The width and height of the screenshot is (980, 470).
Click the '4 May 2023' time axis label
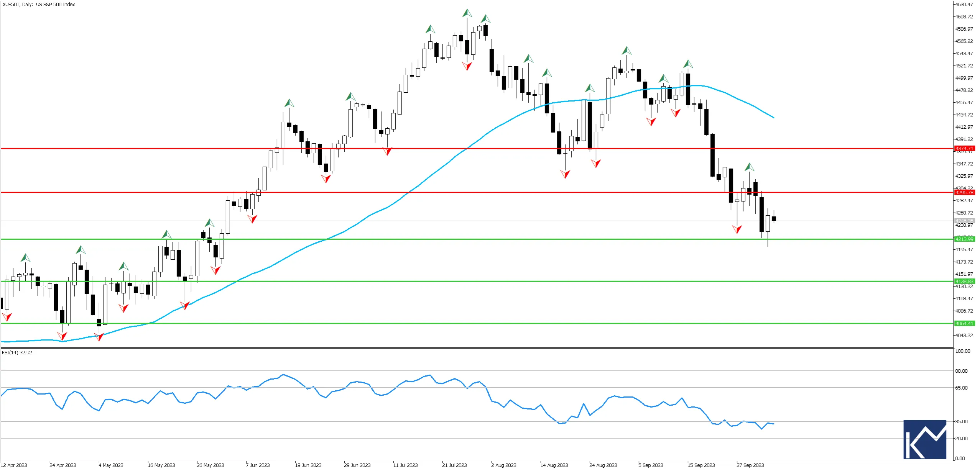(x=111, y=465)
